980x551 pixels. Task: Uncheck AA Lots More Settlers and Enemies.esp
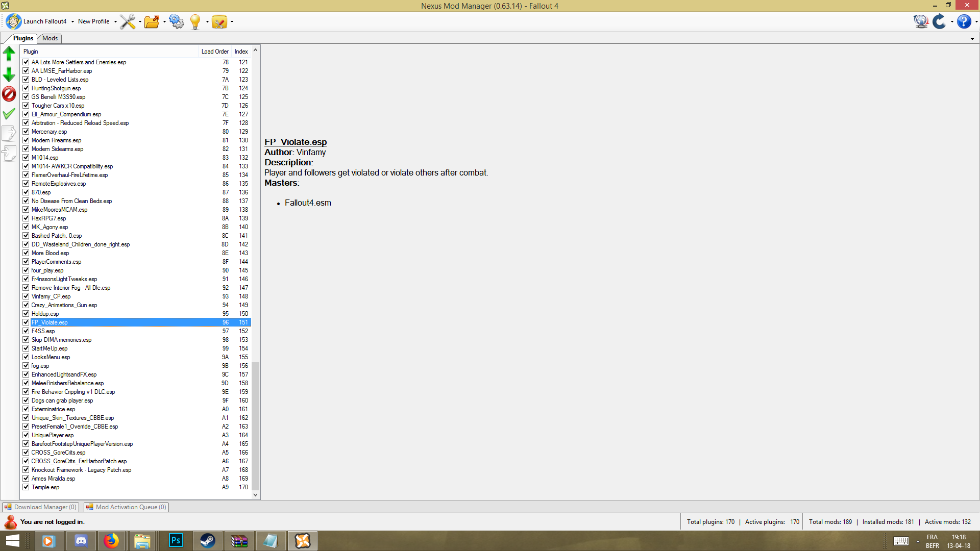tap(26, 62)
